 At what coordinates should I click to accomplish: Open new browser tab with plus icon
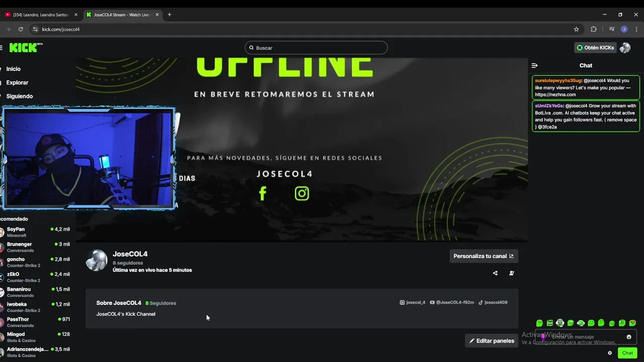pyautogui.click(x=169, y=15)
